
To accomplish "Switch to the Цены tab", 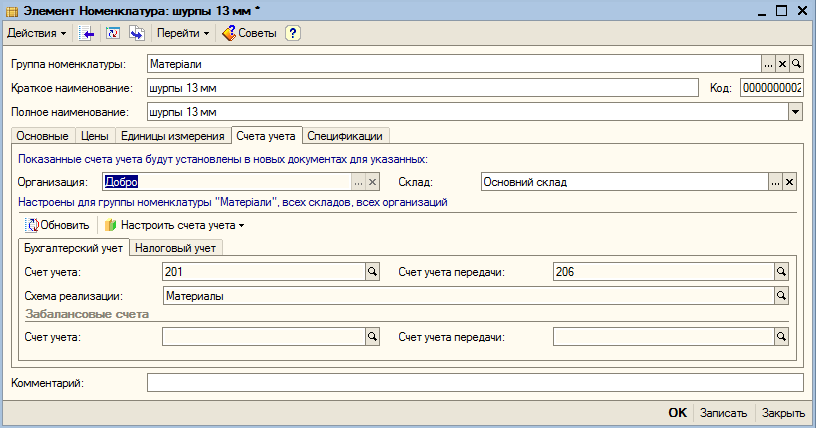I will tap(95, 136).
